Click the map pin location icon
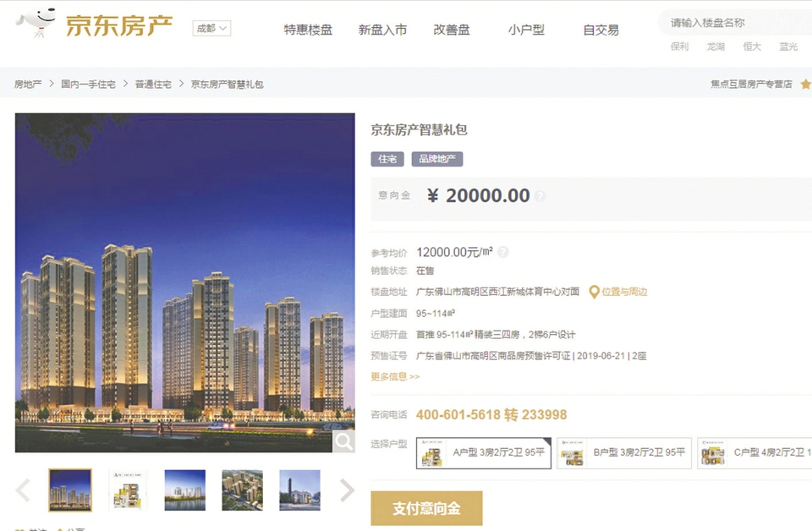The height and width of the screenshot is (531, 812). (595, 292)
